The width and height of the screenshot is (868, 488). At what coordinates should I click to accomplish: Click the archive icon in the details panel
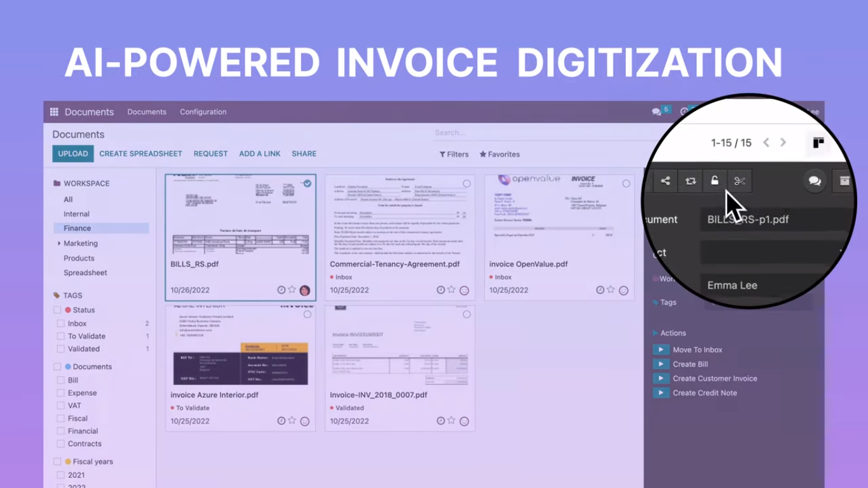click(844, 181)
